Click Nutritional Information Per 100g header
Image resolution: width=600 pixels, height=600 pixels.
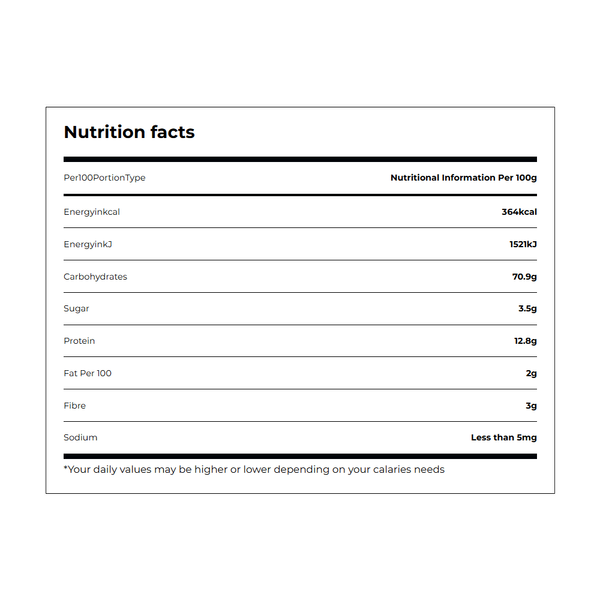463,178
